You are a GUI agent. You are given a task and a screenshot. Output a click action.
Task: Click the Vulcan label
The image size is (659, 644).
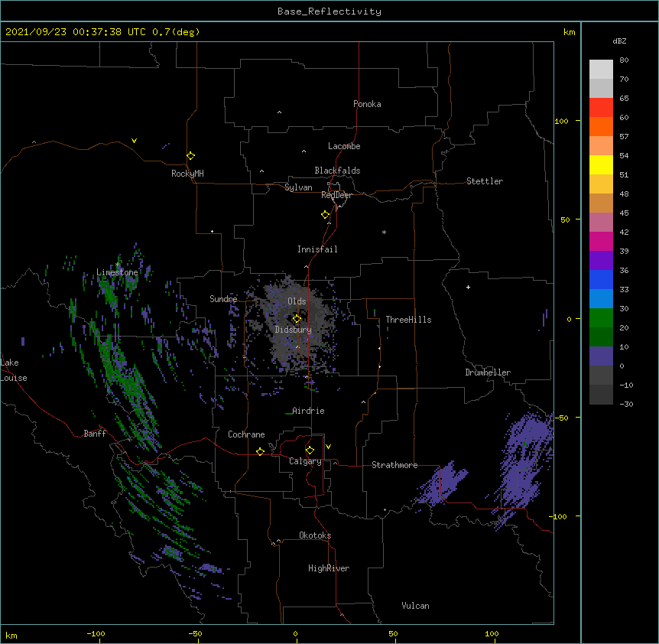point(415,606)
